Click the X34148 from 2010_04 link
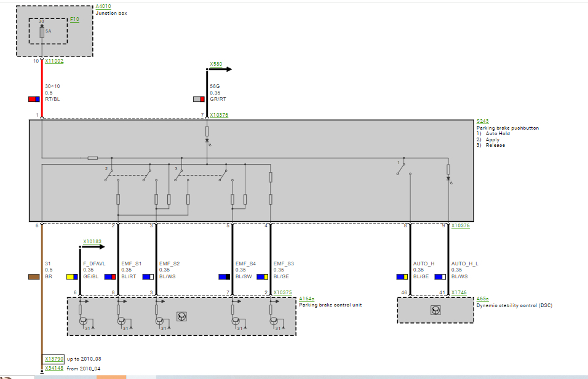This screenshot has width=588, height=379. point(53,368)
